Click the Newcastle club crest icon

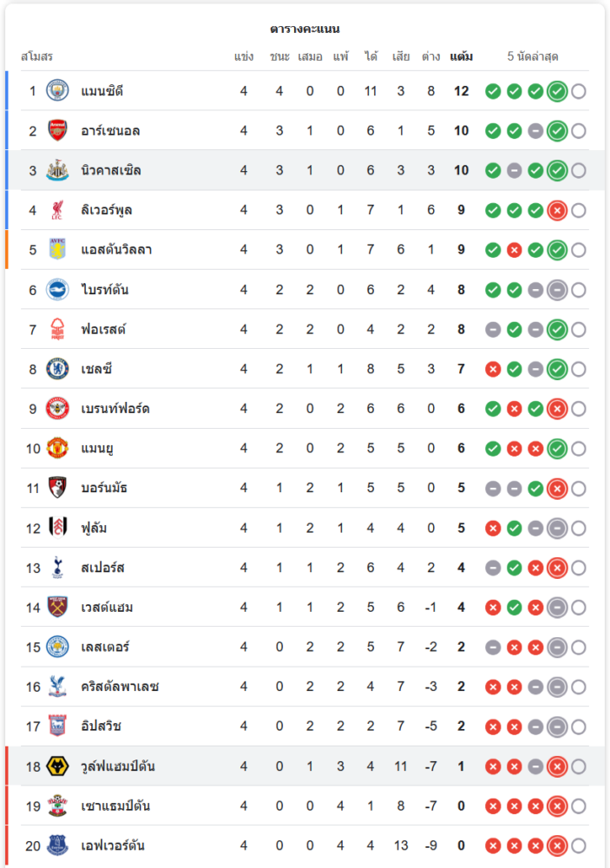(x=57, y=171)
